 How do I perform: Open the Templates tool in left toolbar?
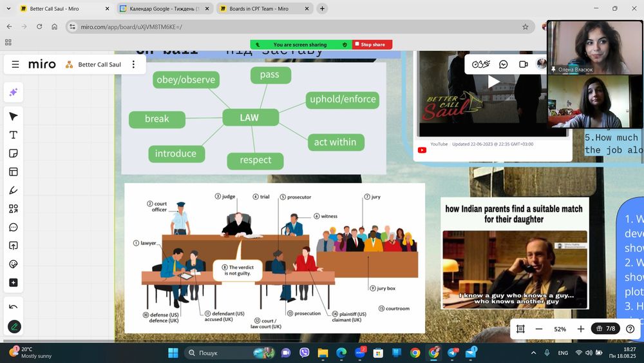pyautogui.click(x=13, y=172)
